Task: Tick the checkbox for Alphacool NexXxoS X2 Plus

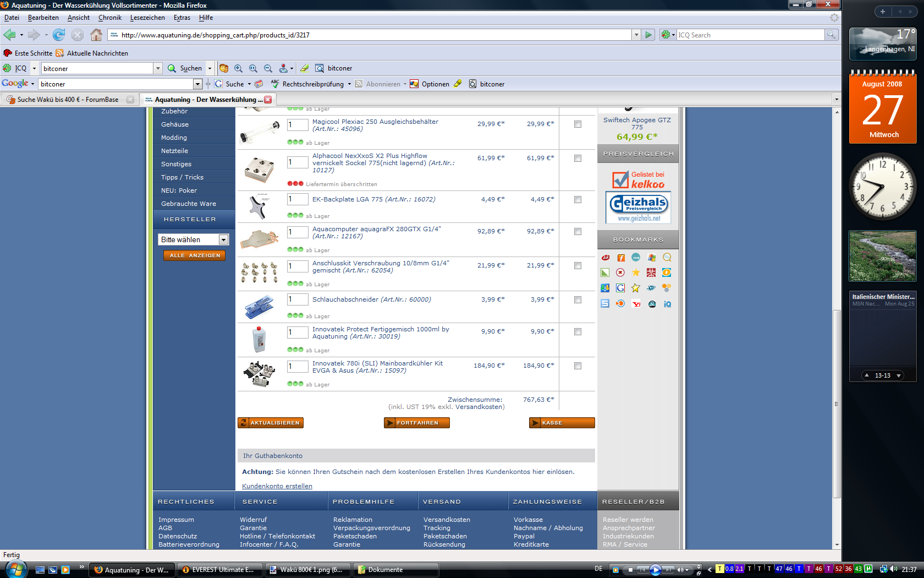Action: pyautogui.click(x=577, y=159)
